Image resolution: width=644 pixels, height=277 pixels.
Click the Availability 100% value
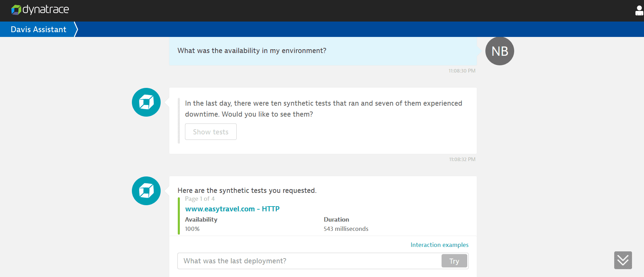[192, 229]
